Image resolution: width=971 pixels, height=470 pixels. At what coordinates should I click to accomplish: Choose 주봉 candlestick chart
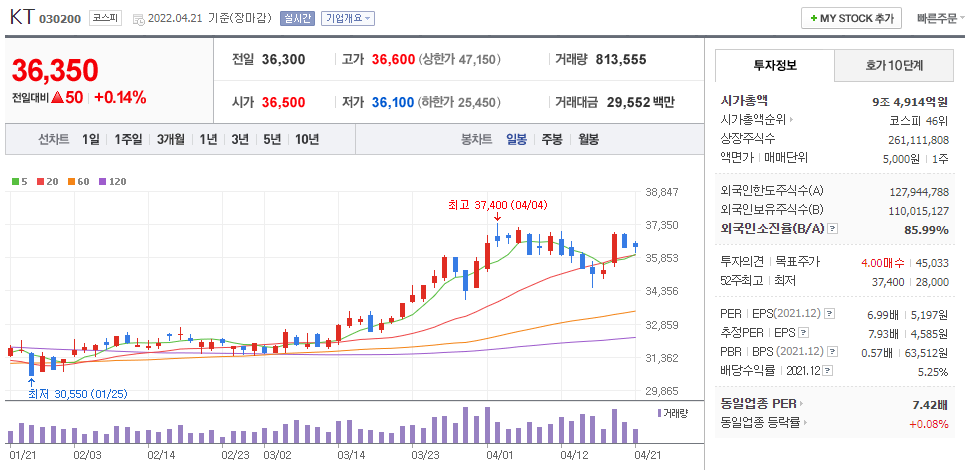[552, 139]
